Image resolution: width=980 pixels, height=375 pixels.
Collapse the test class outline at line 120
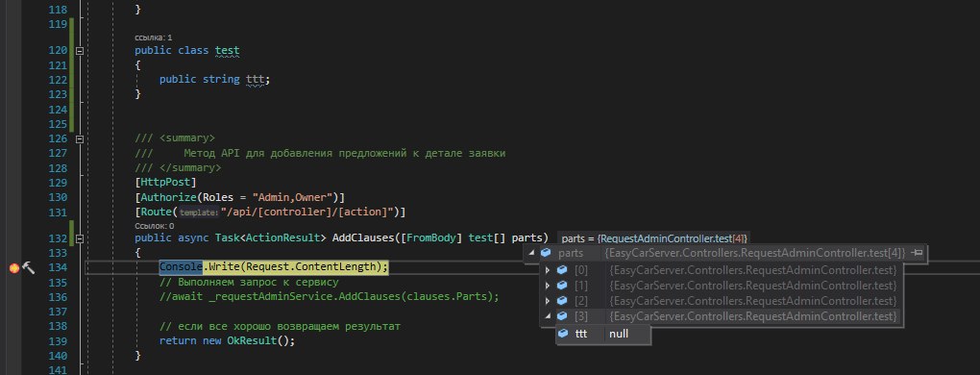(80, 51)
